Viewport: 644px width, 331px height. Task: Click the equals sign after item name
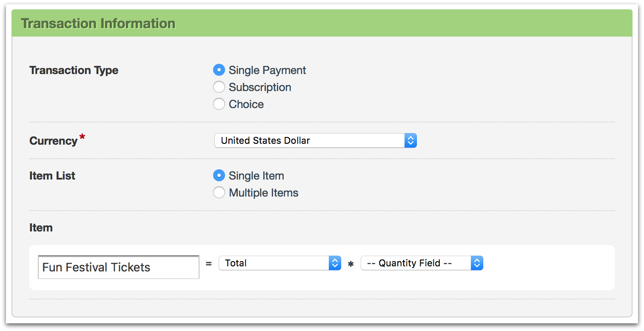(x=208, y=264)
